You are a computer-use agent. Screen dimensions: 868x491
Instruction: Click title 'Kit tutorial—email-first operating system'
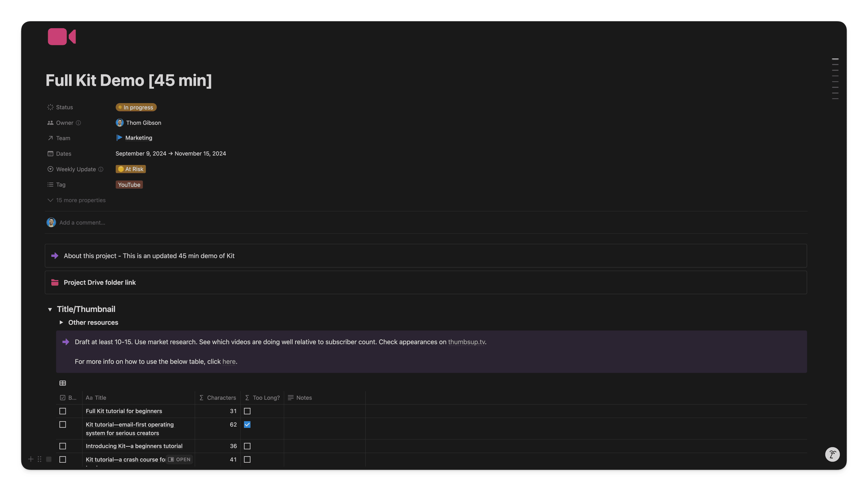(x=129, y=429)
